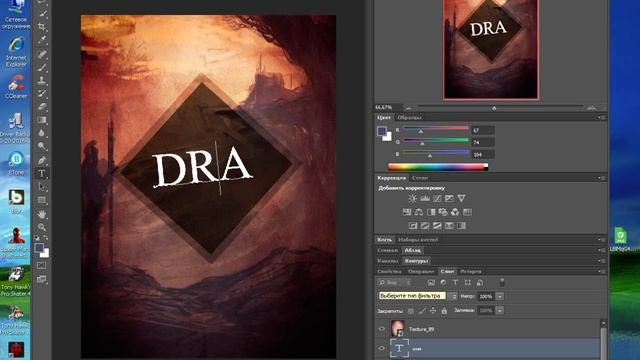640x360 pixels.
Task: Select the Horizontal Type tool
Action: point(42,173)
